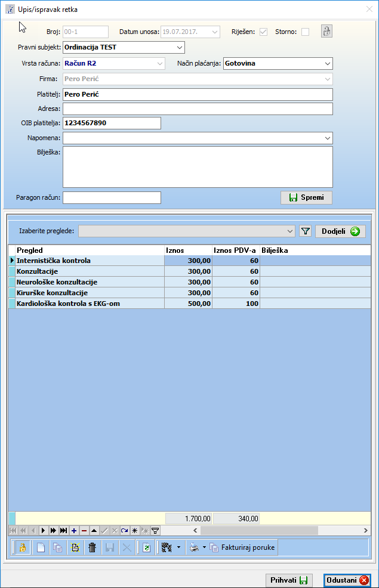Click into the Platitelj field

[x=198, y=94]
